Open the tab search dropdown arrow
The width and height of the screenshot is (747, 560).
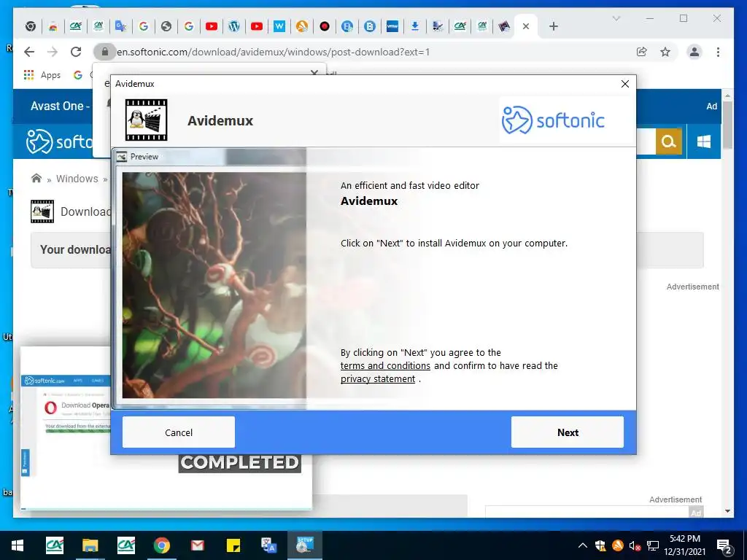tap(616, 18)
